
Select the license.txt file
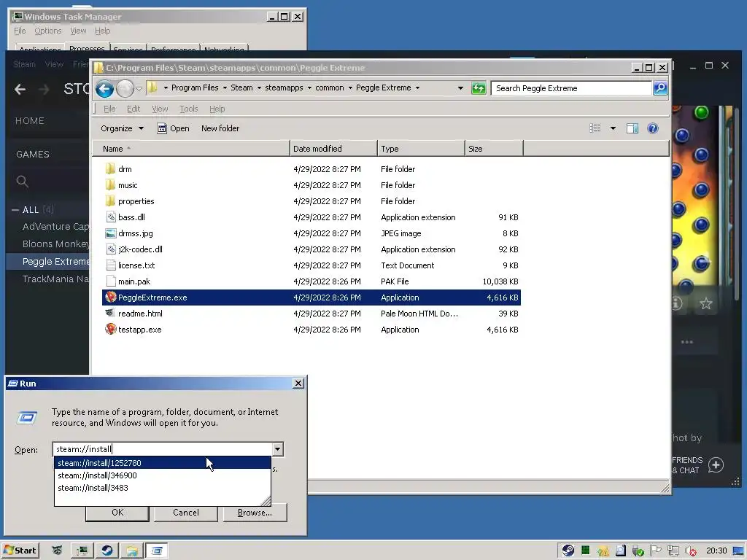[x=136, y=265]
